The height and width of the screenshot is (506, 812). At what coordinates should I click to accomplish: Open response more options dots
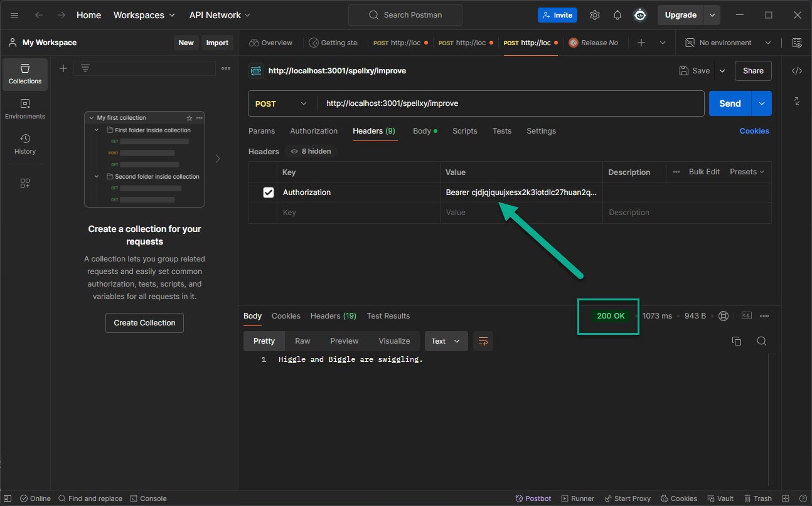(x=764, y=316)
